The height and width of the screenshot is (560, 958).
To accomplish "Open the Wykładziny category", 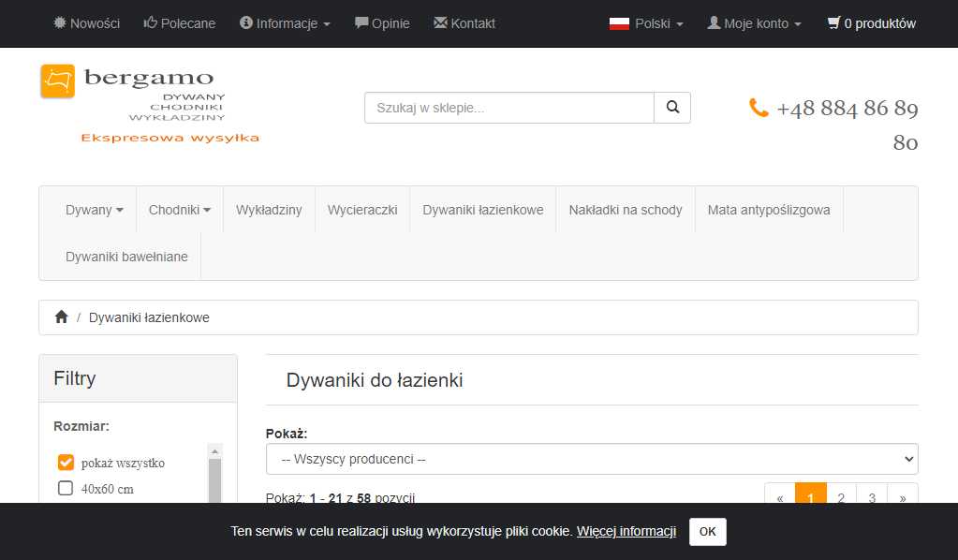I will point(269,210).
